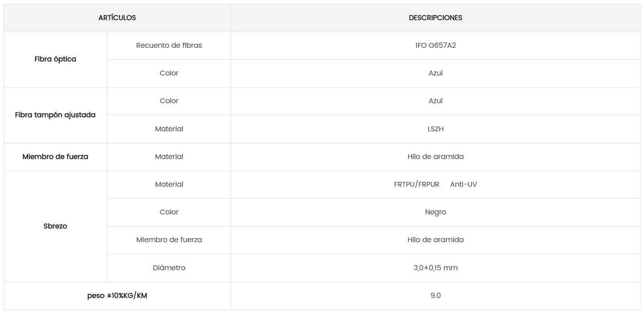Click the ARTÍCULOS column header
This screenshot has height=314, width=644.
(117, 18)
